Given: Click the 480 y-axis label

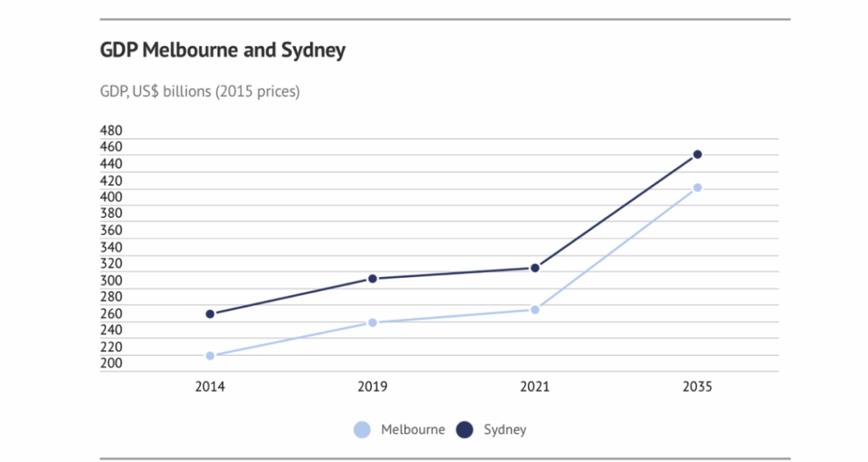Looking at the screenshot, I should click(x=111, y=131).
